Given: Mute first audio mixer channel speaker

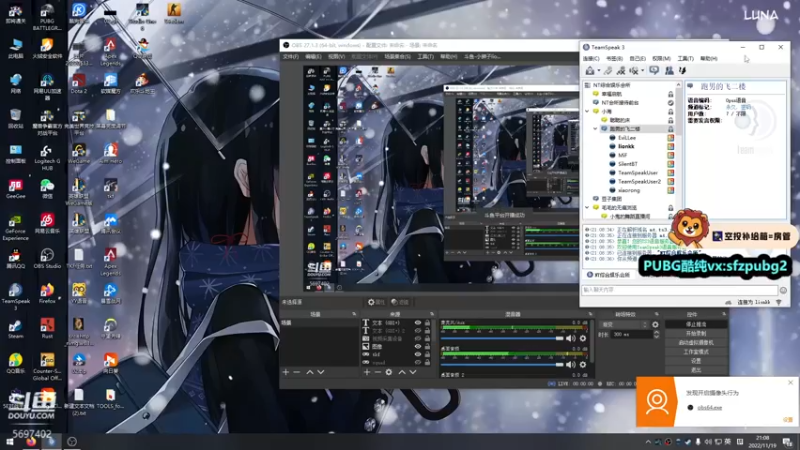Looking at the screenshot, I should click(x=570, y=338).
